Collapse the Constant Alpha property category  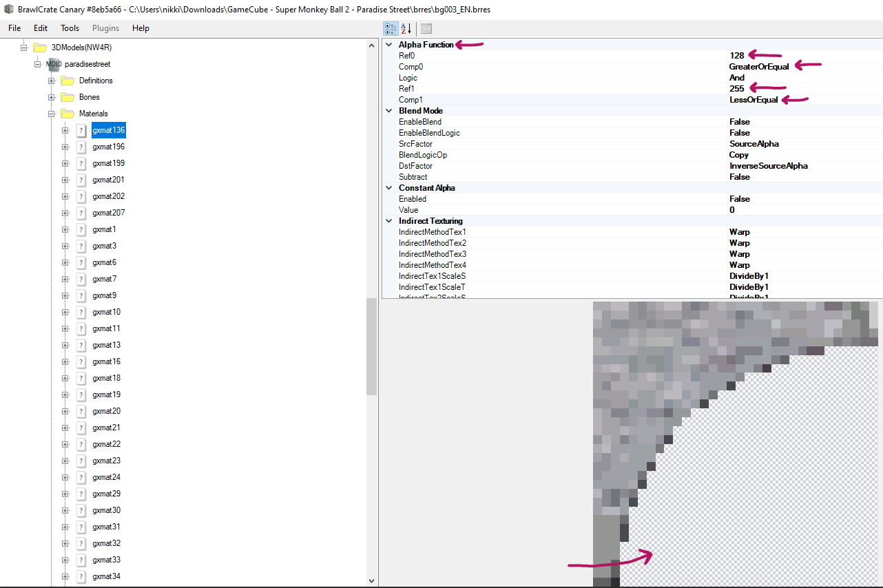tap(388, 188)
